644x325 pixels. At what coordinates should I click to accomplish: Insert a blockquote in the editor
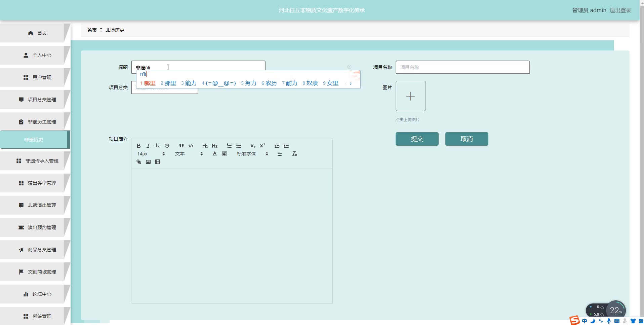182,146
